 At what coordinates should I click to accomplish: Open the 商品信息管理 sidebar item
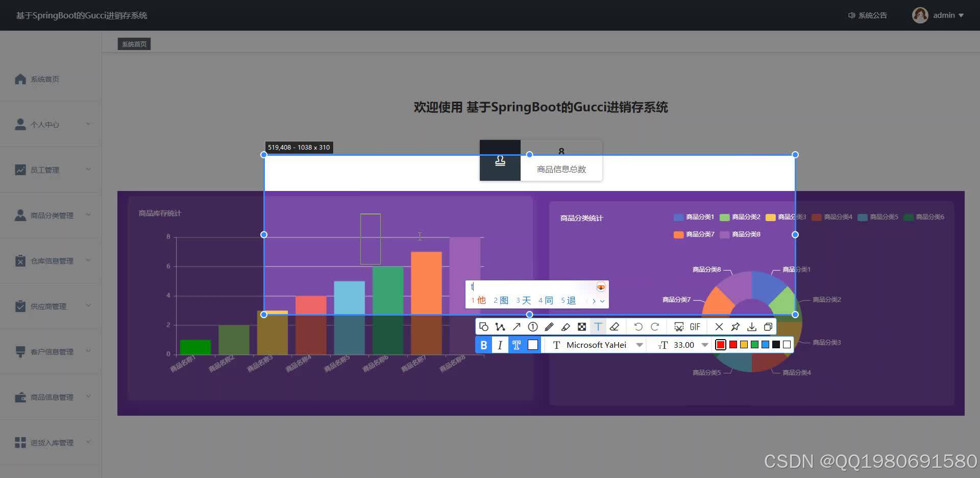click(51, 397)
